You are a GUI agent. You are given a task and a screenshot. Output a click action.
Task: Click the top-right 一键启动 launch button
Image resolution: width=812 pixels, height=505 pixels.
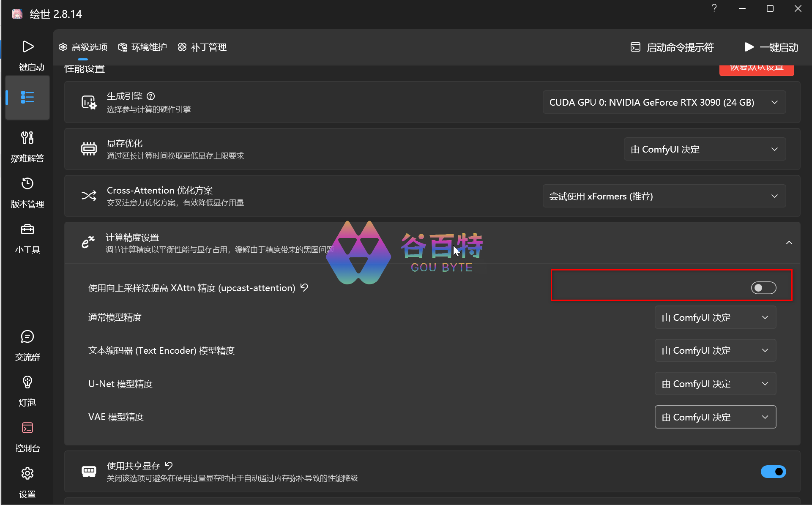pyautogui.click(x=771, y=47)
